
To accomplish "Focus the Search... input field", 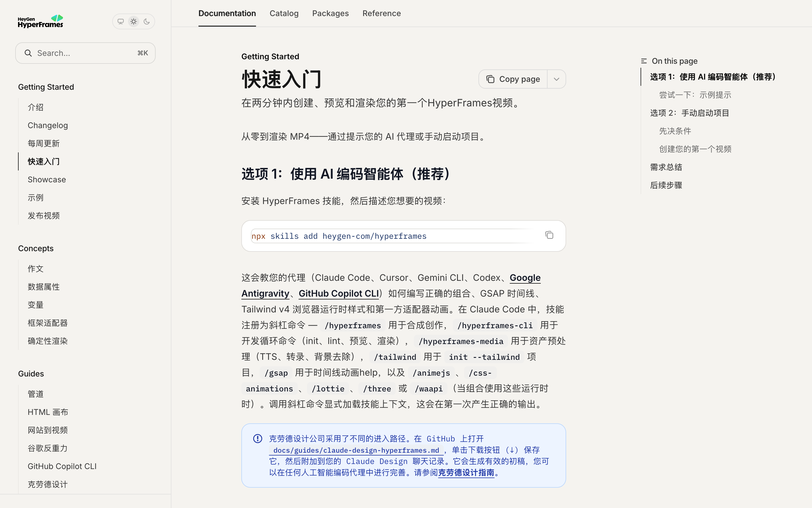I will coord(85,53).
